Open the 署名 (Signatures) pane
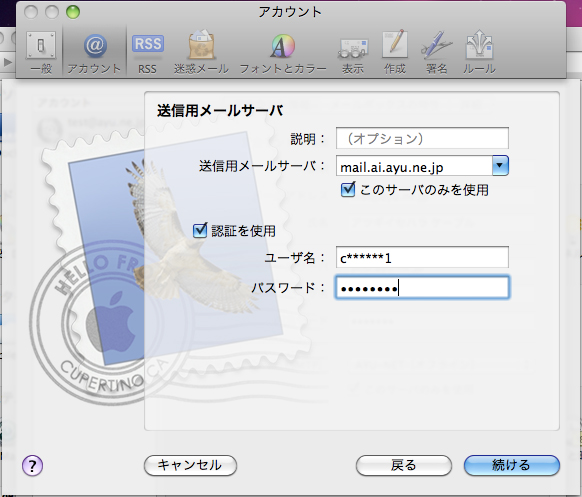The image size is (582, 497). (436, 52)
